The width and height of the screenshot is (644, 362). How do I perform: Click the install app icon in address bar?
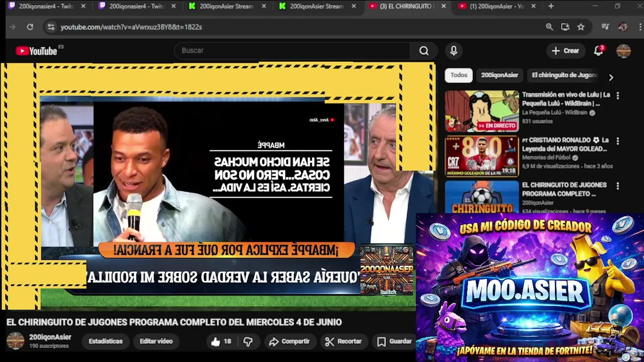pos(565,27)
